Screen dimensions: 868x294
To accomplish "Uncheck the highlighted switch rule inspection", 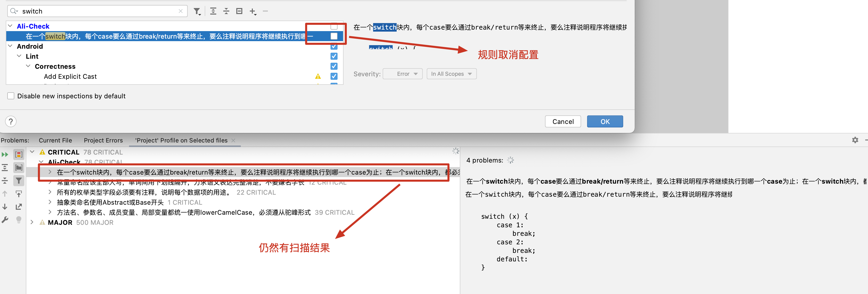I will click(x=334, y=36).
